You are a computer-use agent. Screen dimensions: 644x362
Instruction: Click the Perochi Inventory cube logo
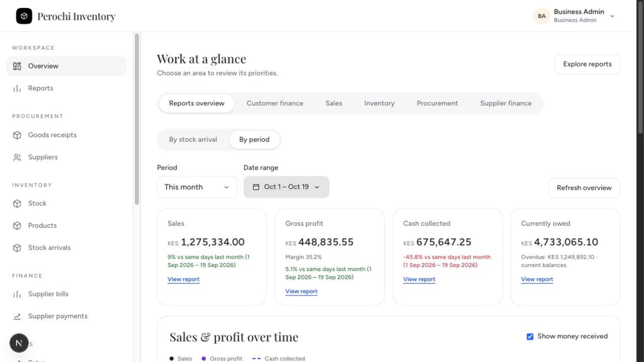click(x=24, y=16)
